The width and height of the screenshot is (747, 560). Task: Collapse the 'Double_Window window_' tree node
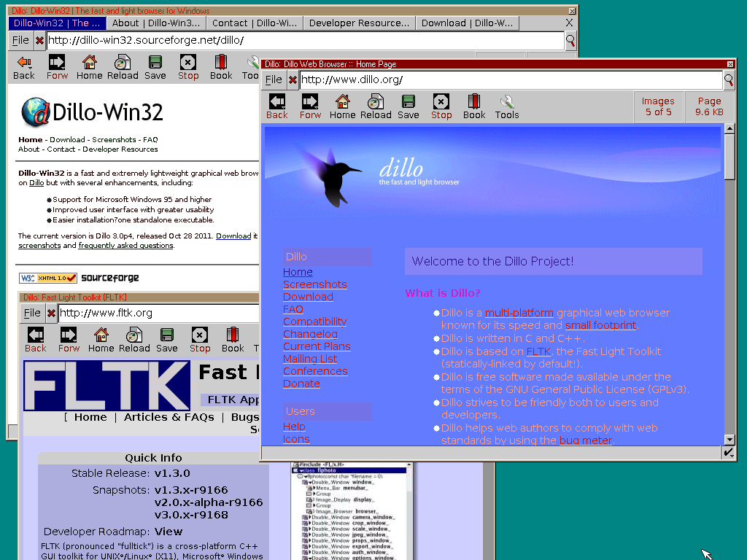pos(311,482)
